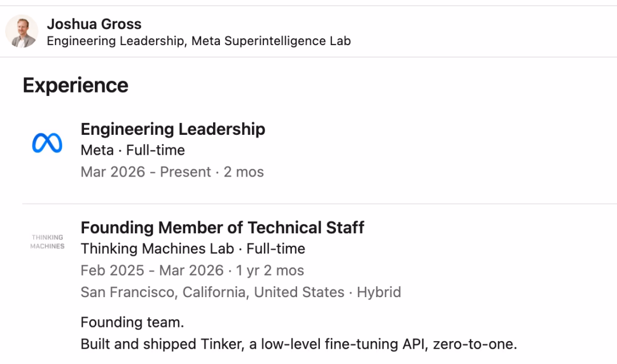This screenshot has height=364, width=617.
Task: Click the profile photo avatar
Action: point(22,31)
